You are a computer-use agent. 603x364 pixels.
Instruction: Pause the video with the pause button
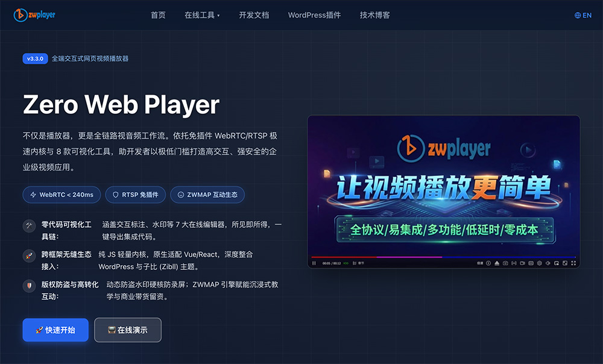pos(314,263)
